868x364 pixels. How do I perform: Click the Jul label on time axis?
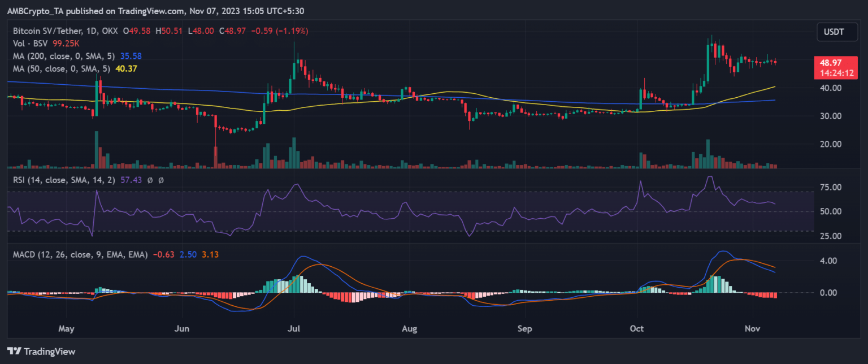pyautogui.click(x=293, y=328)
